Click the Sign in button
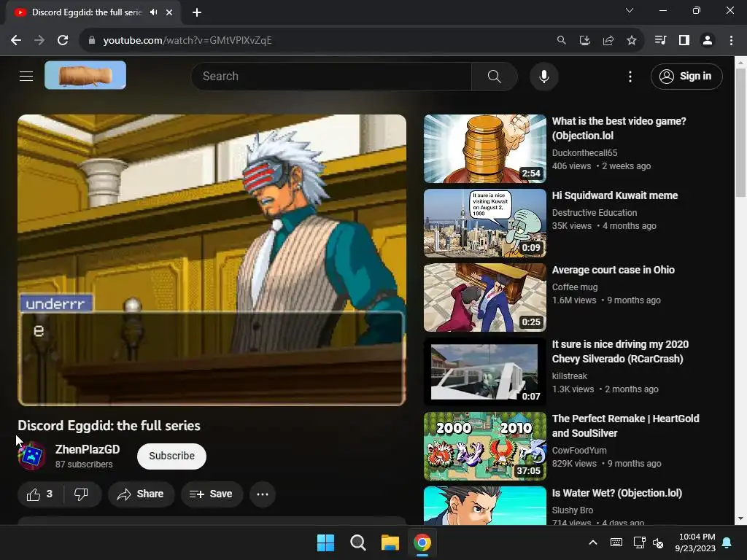Screen dimensions: 747x560 pos(686,76)
